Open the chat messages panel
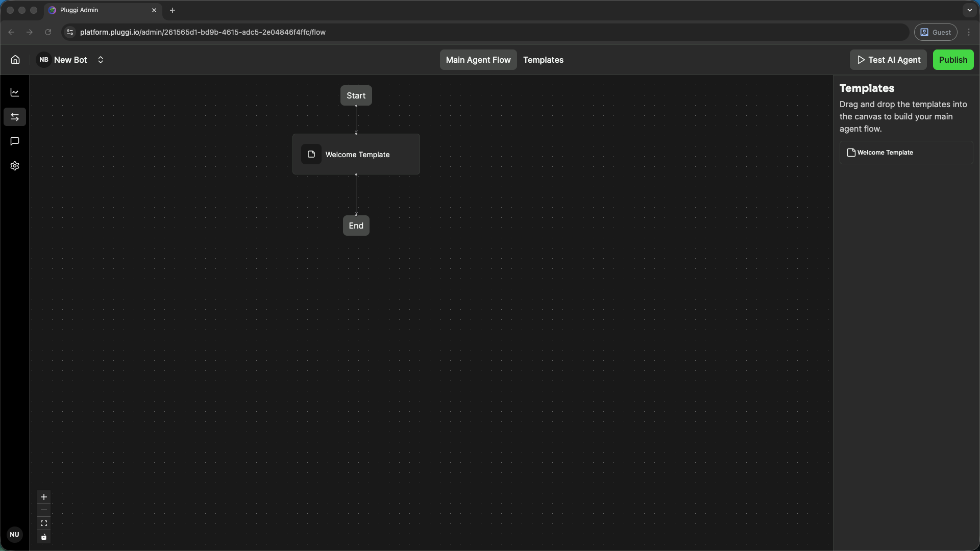 click(x=15, y=141)
